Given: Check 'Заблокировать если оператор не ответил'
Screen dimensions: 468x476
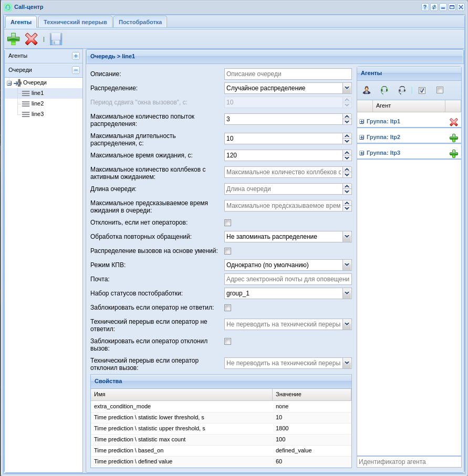Looking at the screenshot, I should click(227, 308).
